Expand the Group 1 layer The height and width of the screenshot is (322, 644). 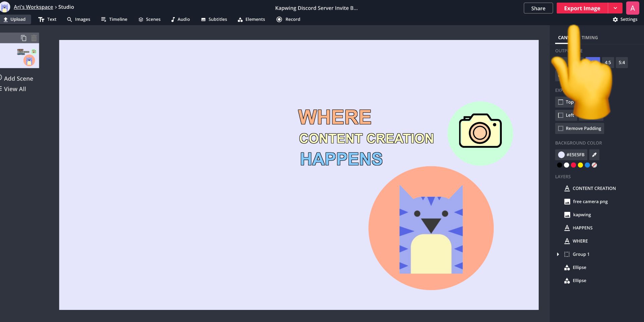tap(558, 255)
